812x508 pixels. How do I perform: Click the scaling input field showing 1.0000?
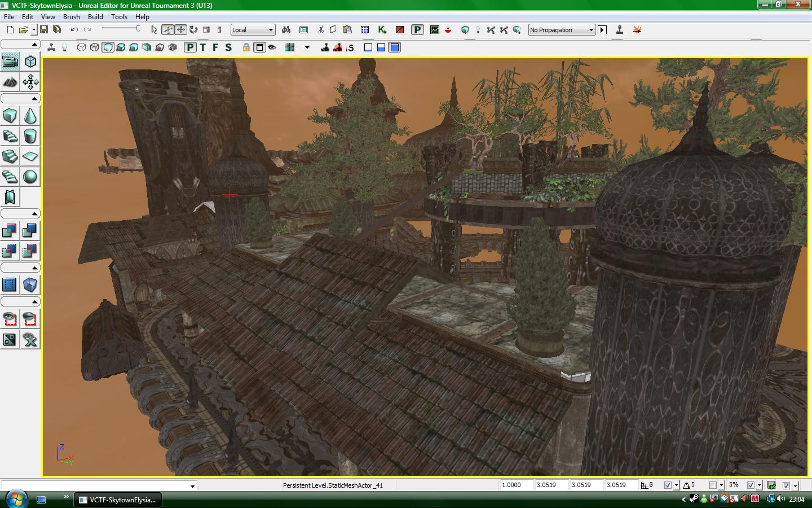515,485
